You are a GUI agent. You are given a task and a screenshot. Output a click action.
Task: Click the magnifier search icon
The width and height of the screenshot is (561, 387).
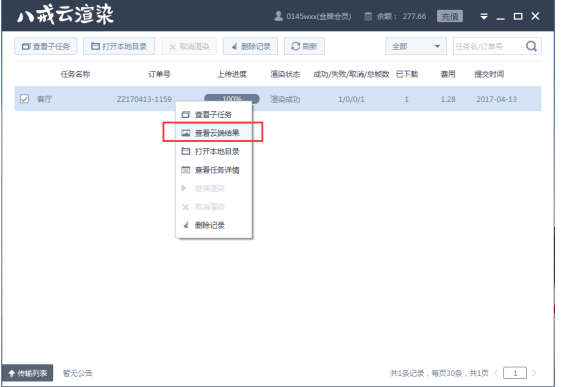pos(531,46)
